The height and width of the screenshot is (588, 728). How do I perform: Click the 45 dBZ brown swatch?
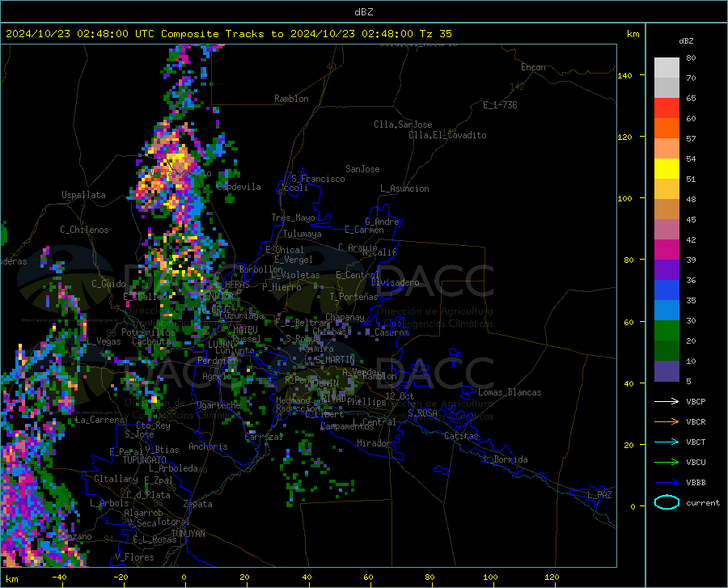pos(667,209)
